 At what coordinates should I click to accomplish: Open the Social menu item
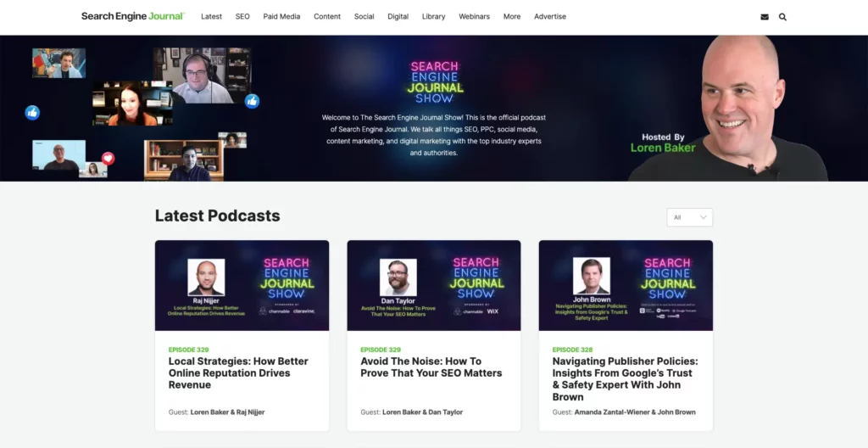tap(364, 17)
